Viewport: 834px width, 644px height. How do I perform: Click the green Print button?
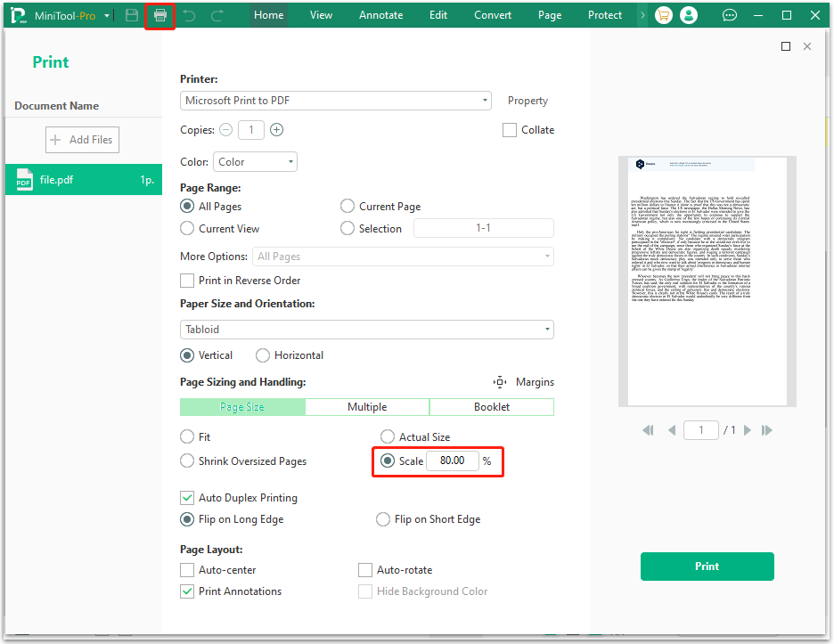pos(707,567)
